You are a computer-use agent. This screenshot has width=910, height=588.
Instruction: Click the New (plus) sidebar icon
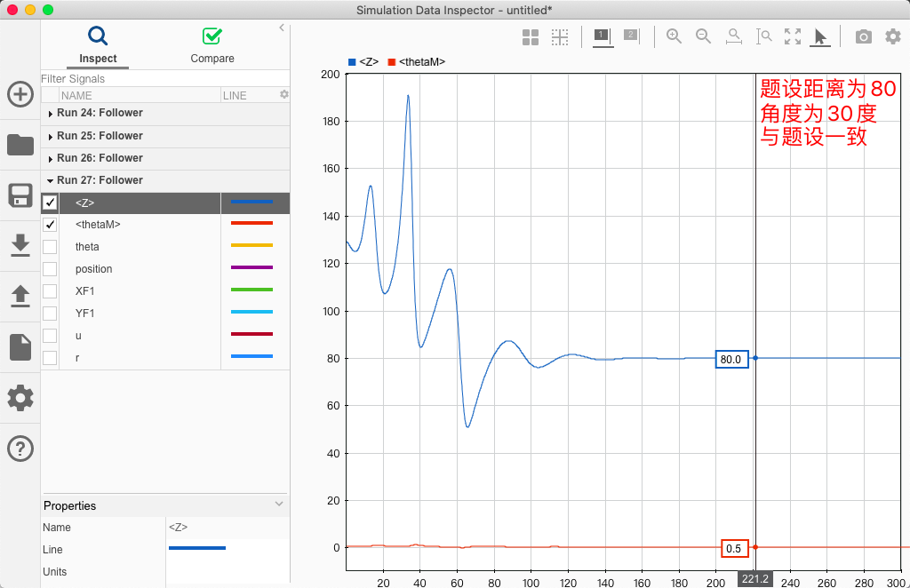[x=20, y=93]
